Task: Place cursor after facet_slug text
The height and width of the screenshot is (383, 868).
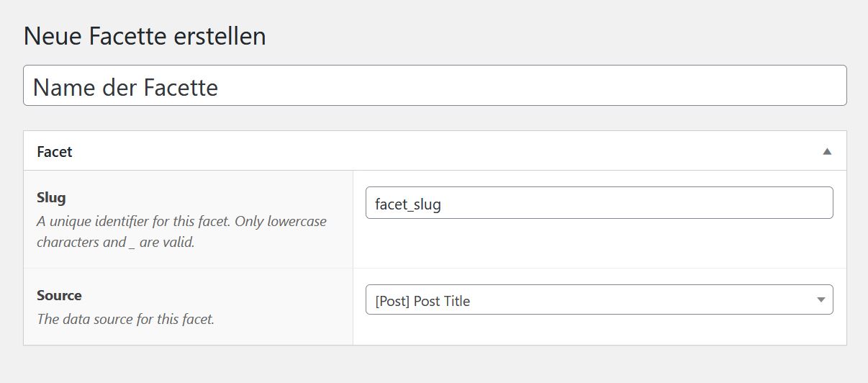Action: [x=442, y=204]
